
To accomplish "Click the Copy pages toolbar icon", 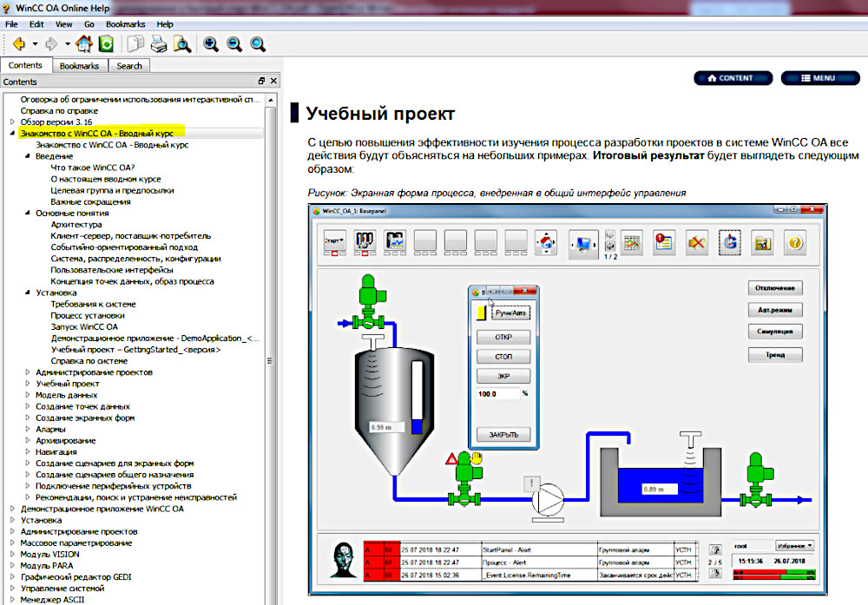I will (x=135, y=43).
